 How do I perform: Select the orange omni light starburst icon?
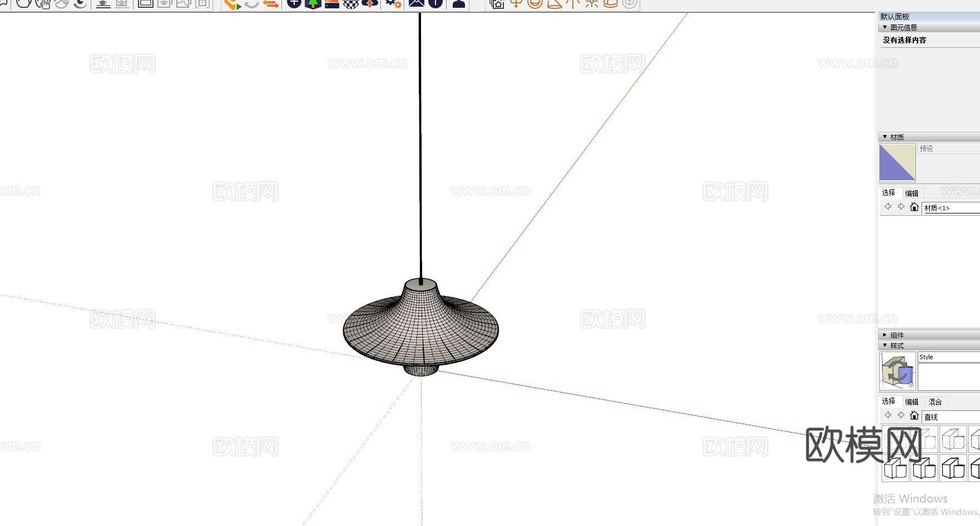pyautogui.click(x=592, y=4)
